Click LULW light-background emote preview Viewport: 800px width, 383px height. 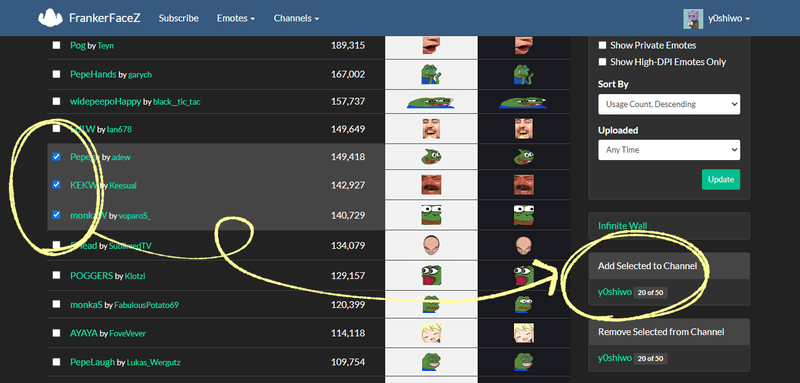[431, 129]
